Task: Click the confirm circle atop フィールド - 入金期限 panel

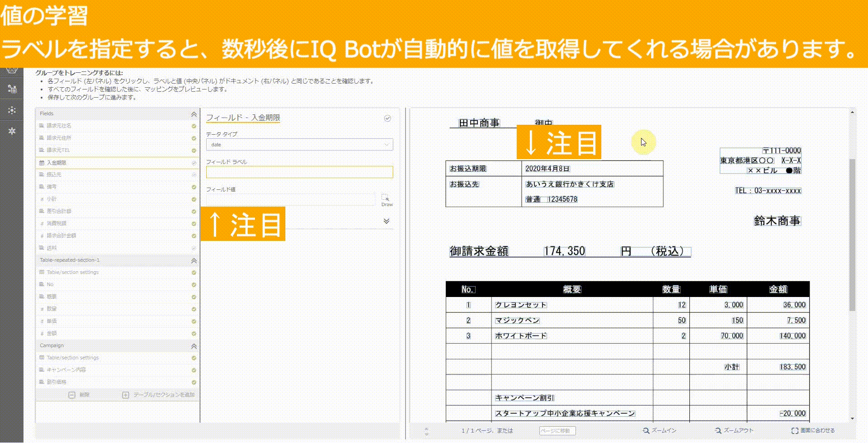Action: [x=387, y=118]
